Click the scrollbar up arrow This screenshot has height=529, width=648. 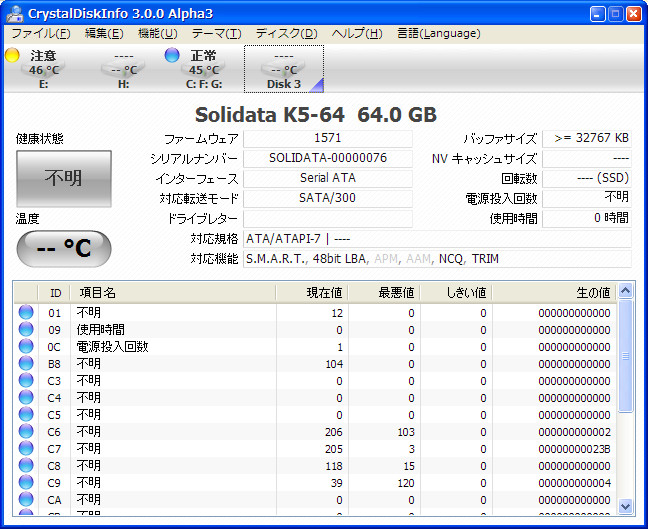point(625,291)
